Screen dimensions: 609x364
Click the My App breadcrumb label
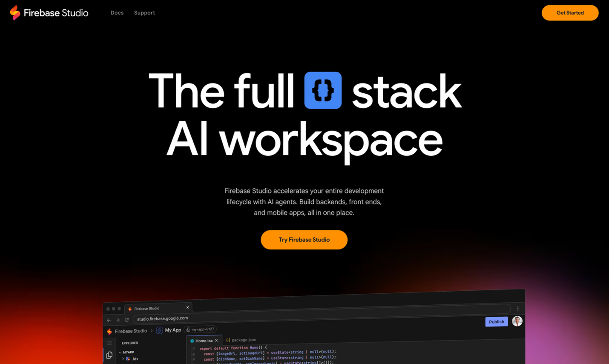click(173, 330)
